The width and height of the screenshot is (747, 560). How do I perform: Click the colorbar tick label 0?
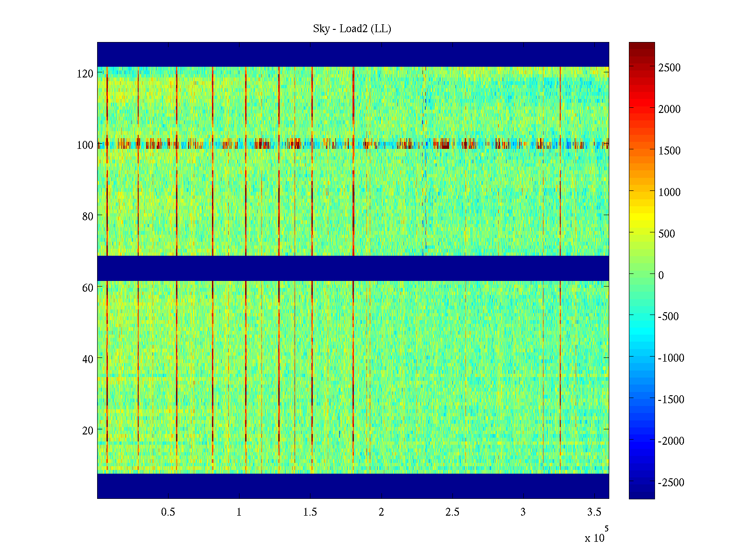point(661,275)
